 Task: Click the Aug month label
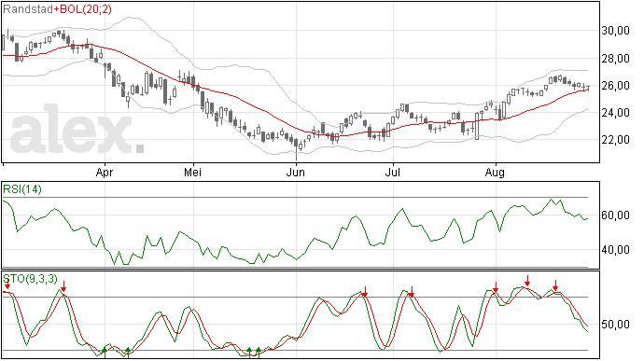495,173
